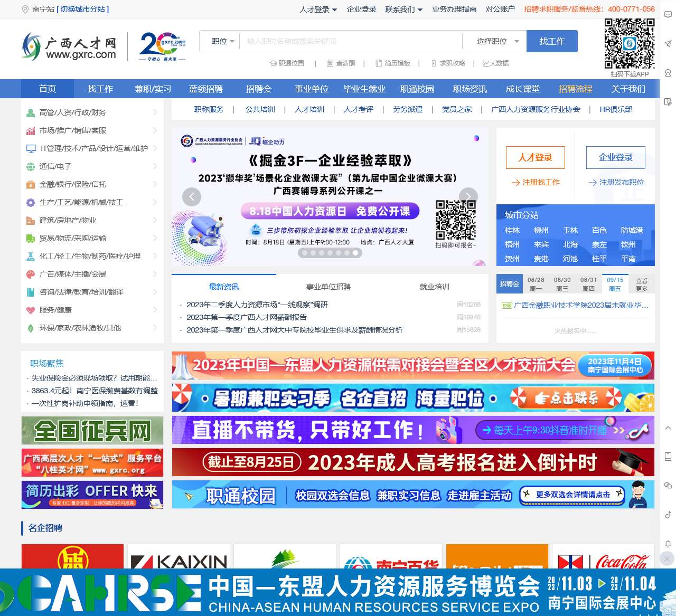Close the bottom CAHRSE expo banner
This screenshot has width=676, height=616.
click(x=667, y=558)
